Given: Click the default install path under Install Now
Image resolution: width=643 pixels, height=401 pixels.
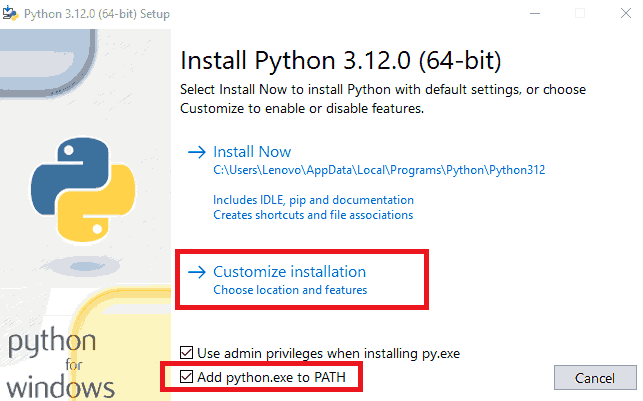Looking at the screenshot, I should pyautogui.click(x=380, y=171).
